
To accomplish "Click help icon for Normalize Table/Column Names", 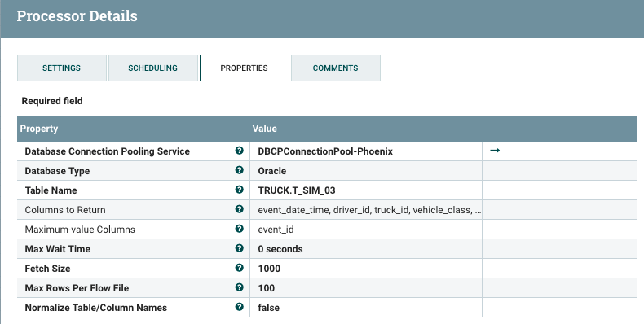I will [x=240, y=307].
